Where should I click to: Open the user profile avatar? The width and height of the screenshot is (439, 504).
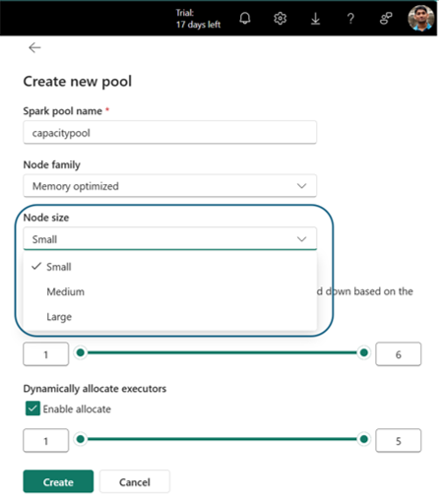[x=421, y=18]
